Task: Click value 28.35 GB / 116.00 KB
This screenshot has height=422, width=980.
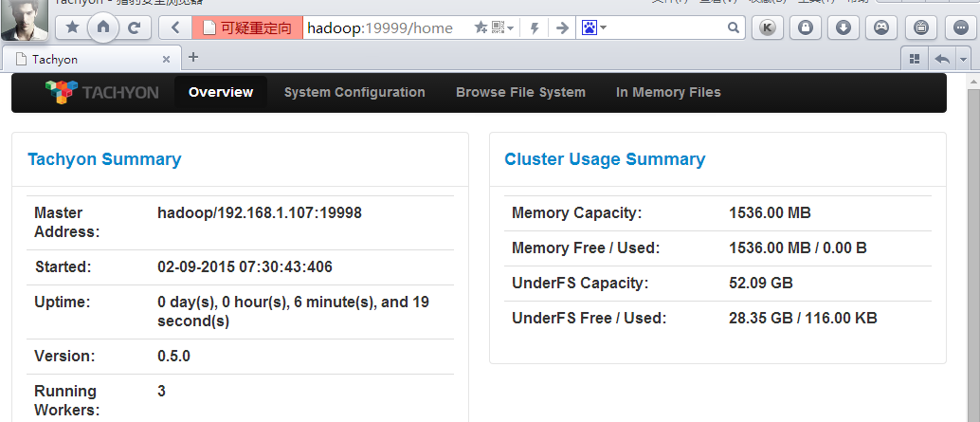Action: click(x=803, y=319)
